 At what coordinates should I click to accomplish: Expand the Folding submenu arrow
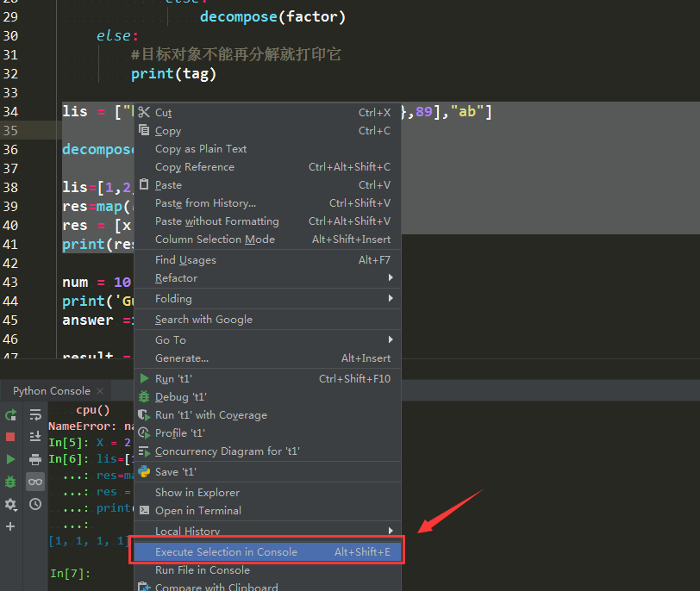[391, 298]
